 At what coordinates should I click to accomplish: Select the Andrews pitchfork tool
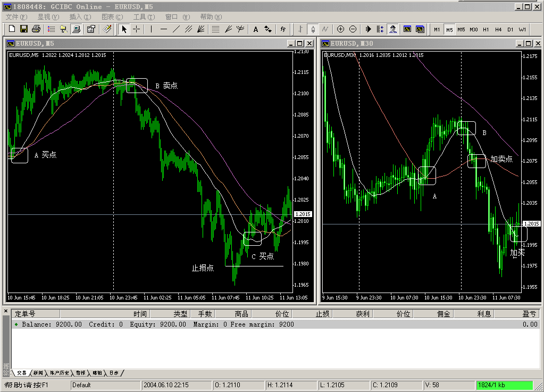(x=240, y=29)
